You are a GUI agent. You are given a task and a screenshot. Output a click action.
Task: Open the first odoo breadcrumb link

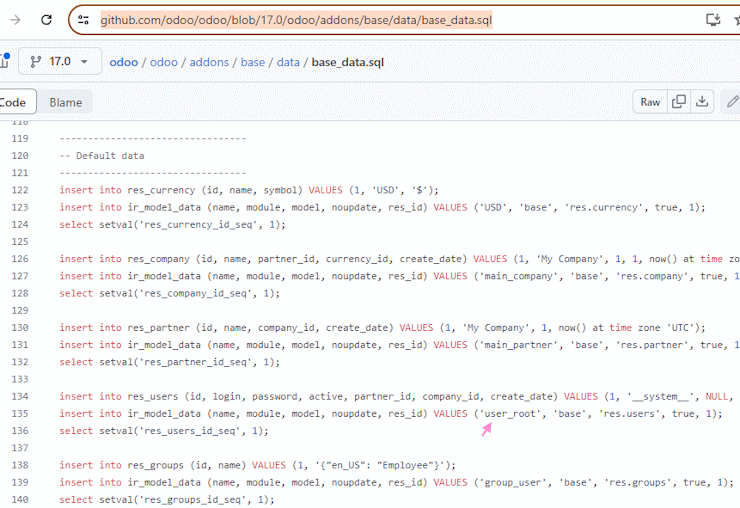pos(124,62)
